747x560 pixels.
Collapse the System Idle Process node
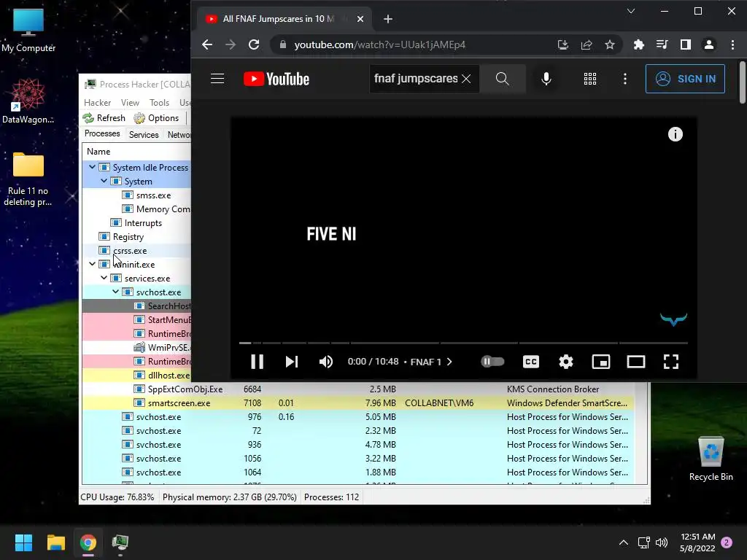click(93, 167)
